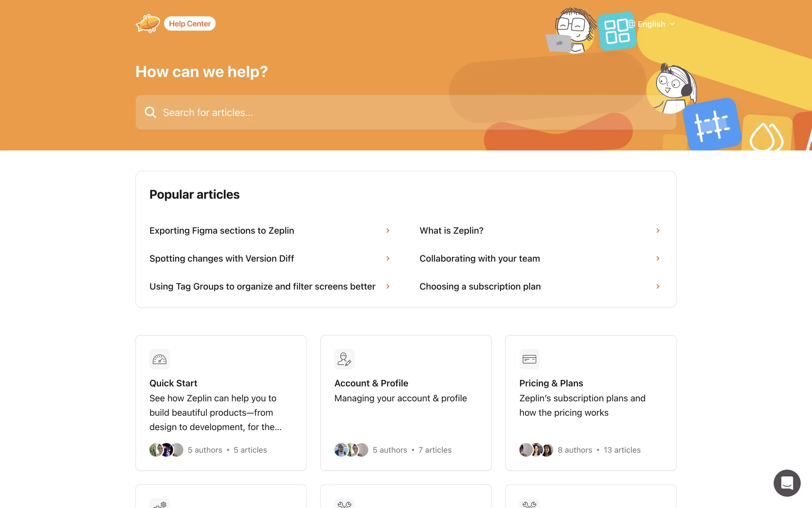The height and width of the screenshot is (508, 812).
Task: Open the Pricing & Plans collection title
Action: point(551,383)
